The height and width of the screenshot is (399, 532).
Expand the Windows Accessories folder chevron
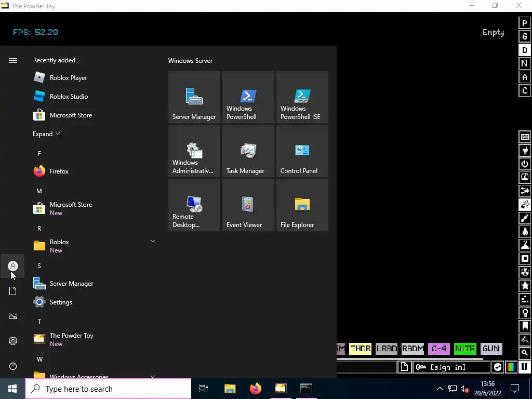coord(153,376)
